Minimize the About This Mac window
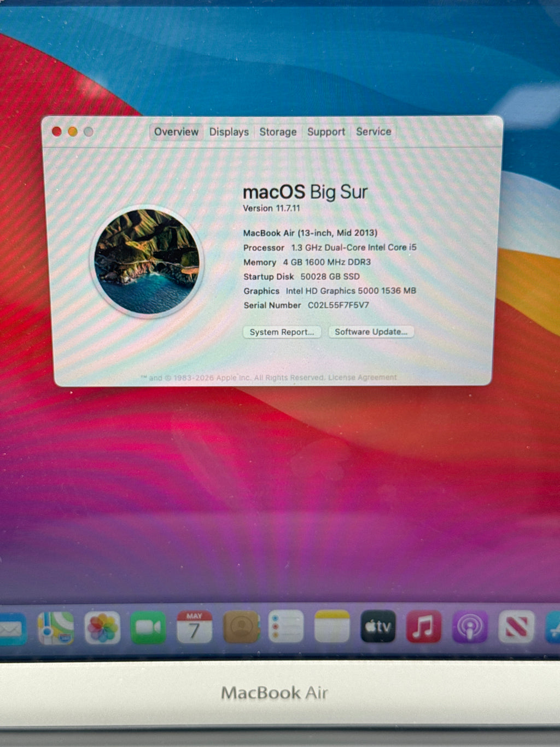560x747 pixels. point(73,131)
